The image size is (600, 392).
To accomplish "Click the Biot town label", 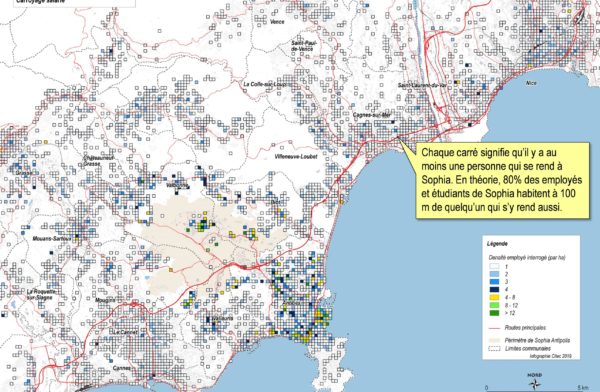I will point(276,202).
